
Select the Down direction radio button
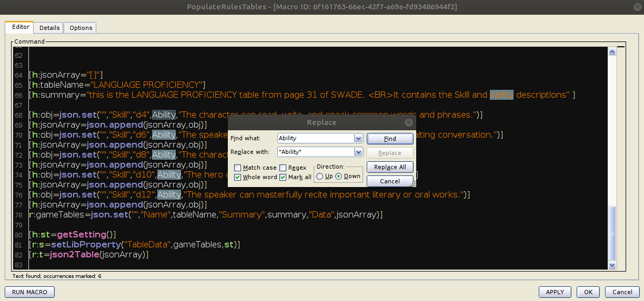pos(339,177)
